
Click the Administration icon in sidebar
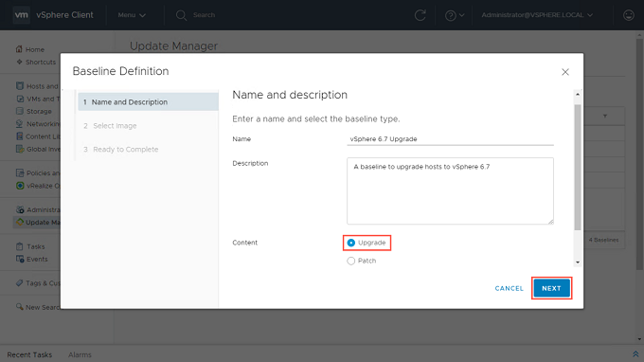(x=20, y=209)
